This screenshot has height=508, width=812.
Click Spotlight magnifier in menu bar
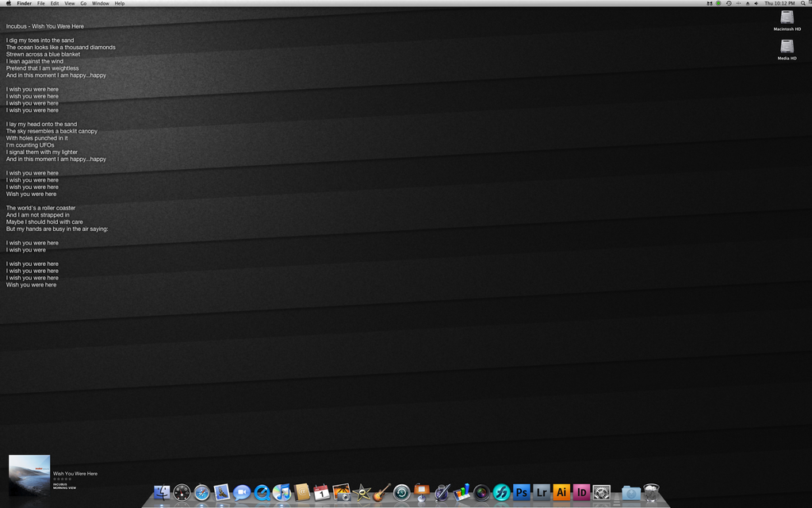pyautogui.click(x=803, y=3)
